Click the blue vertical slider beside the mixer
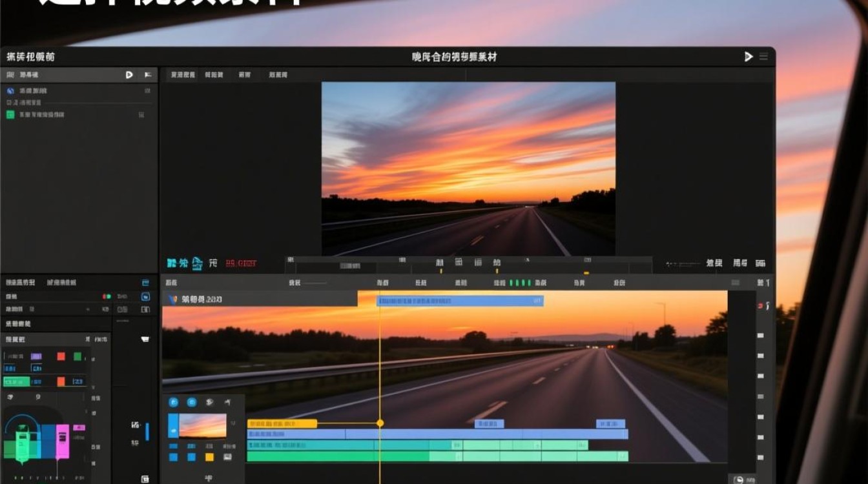The height and width of the screenshot is (484, 868). [x=147, y=432]
